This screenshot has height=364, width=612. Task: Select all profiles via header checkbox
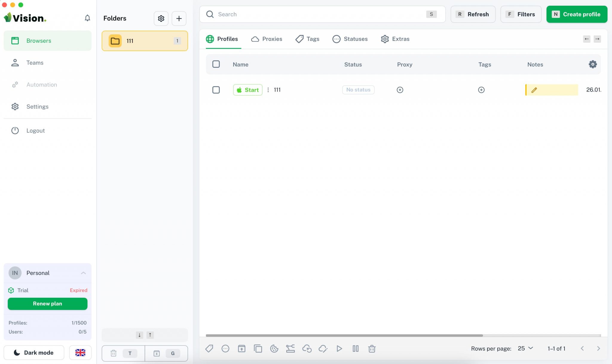click(x=216, y=64)
